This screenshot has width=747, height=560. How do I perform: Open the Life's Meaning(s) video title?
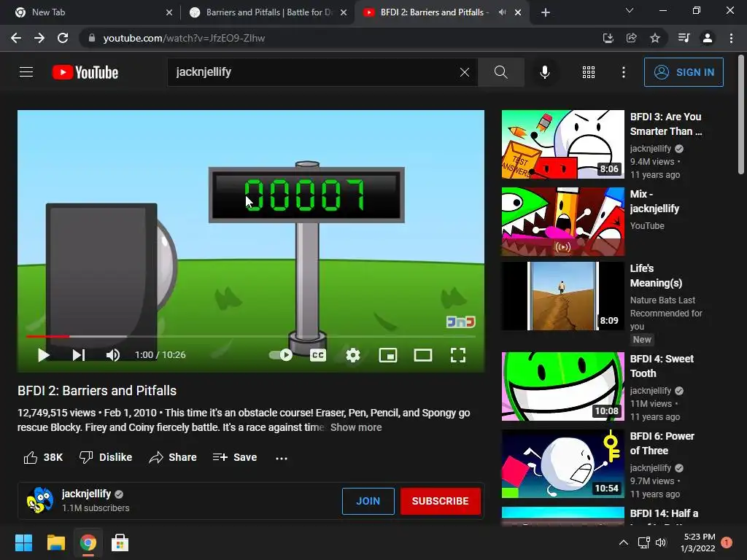(x=656, y=276)
